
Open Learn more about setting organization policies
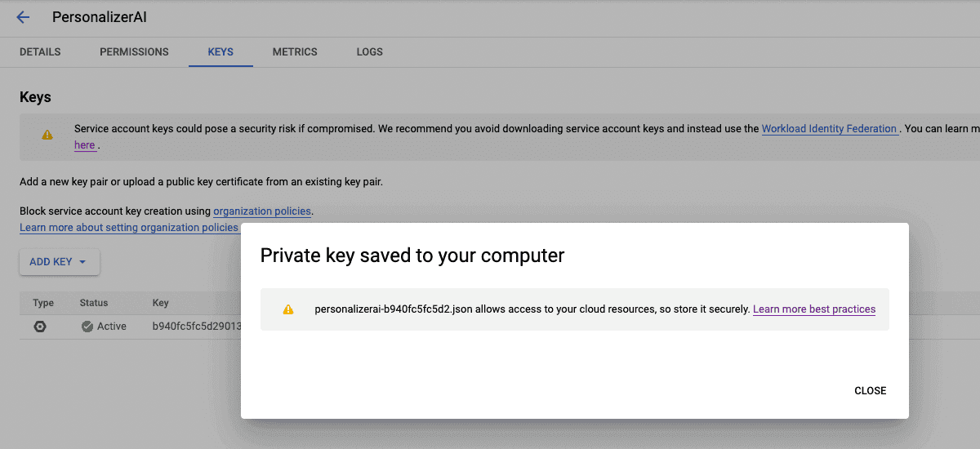(129, 228)
